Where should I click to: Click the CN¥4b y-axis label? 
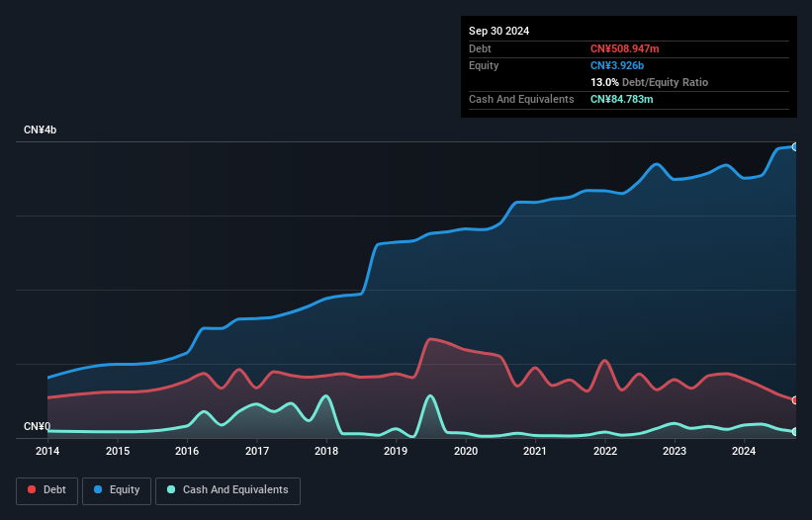(x=40, y=130)
